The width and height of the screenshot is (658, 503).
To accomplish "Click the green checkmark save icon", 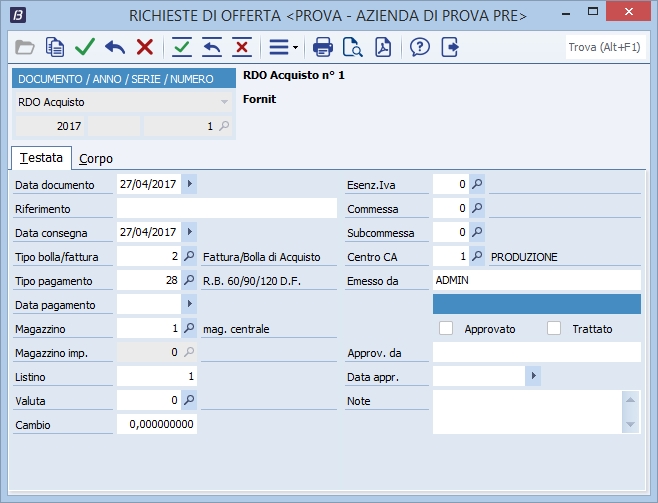I will coord(85,47).
